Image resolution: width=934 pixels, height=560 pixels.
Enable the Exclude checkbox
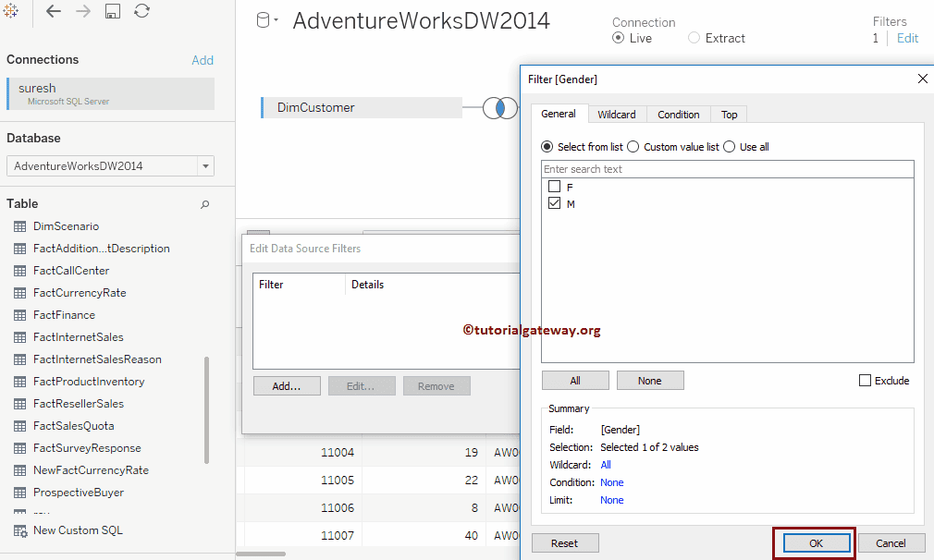[x=865, y=381]
